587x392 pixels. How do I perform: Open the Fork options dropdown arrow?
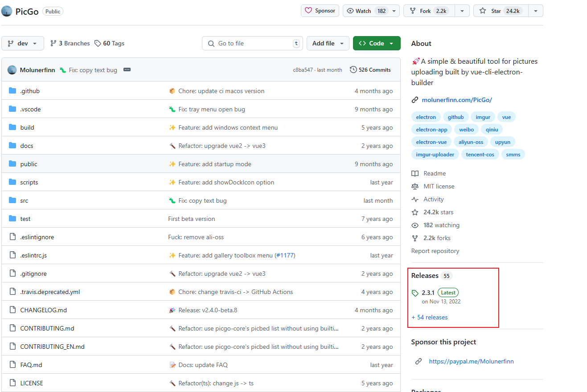point(462,11)
